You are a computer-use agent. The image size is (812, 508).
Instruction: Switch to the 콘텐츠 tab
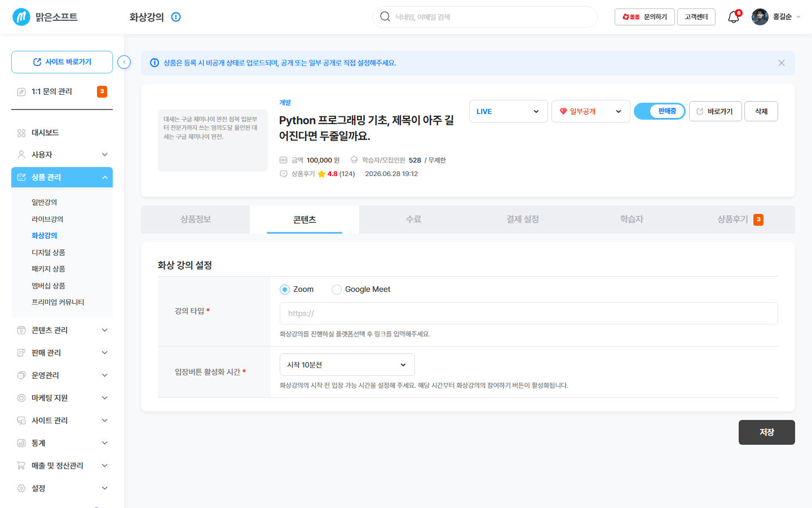click(304, 220)
